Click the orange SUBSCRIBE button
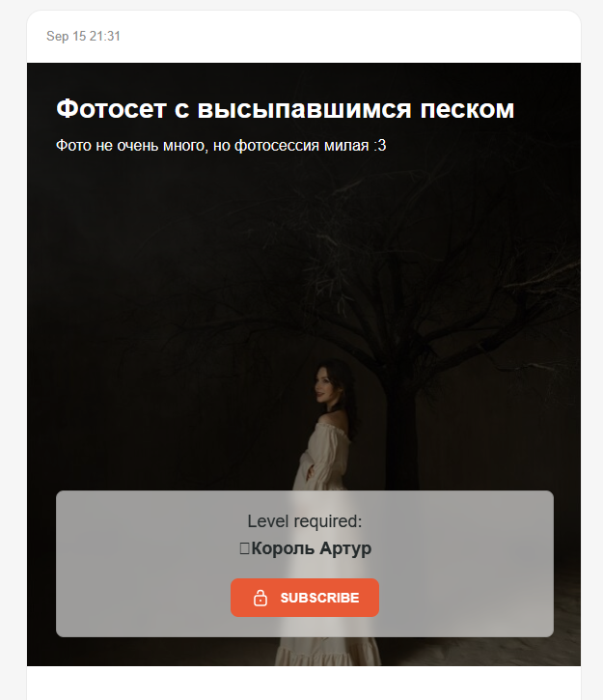The height and width of the screenshot is (700, 603). tap(305, 598)
